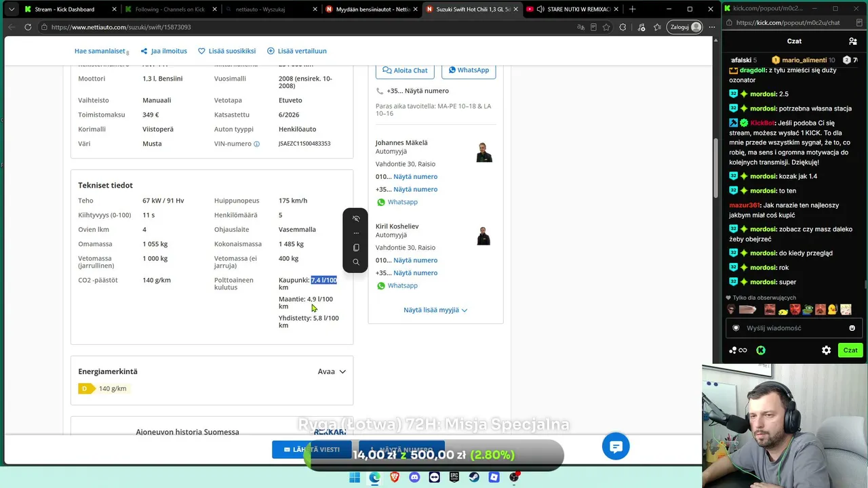Open the Windows Start menu

tap(355, 477)
